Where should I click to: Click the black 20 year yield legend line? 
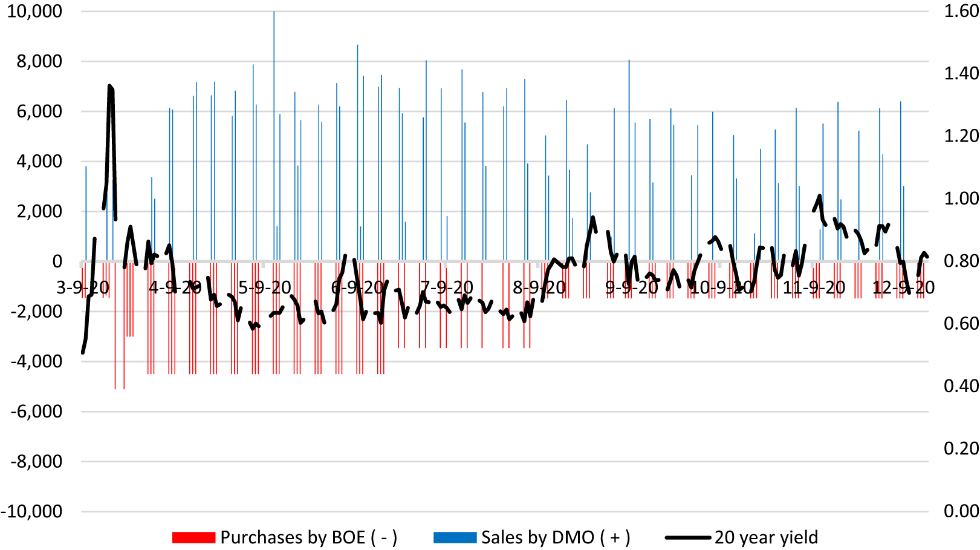pos(687,538)
